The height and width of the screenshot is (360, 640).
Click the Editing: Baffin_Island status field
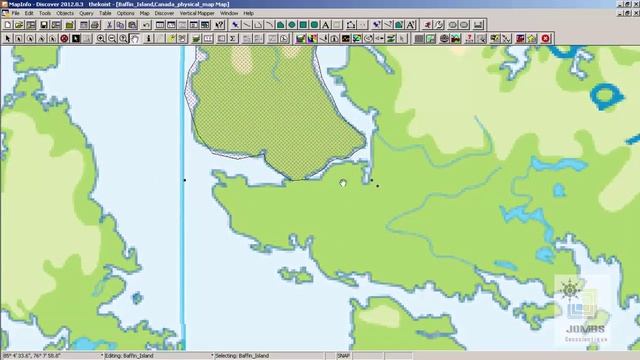pos(157,356)
